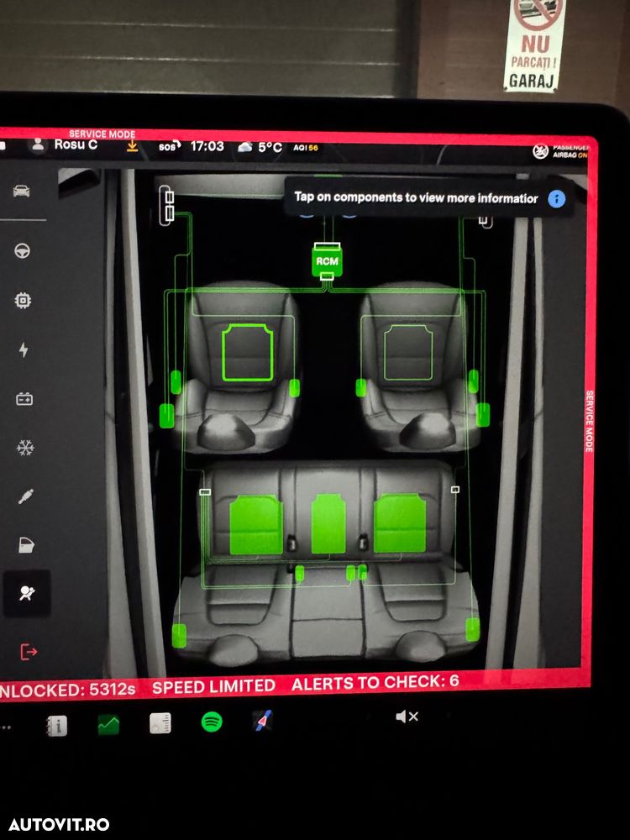Tap the rear center seat green occupancy pad
This screenshot has width=630, height=840.
(328, 523)
